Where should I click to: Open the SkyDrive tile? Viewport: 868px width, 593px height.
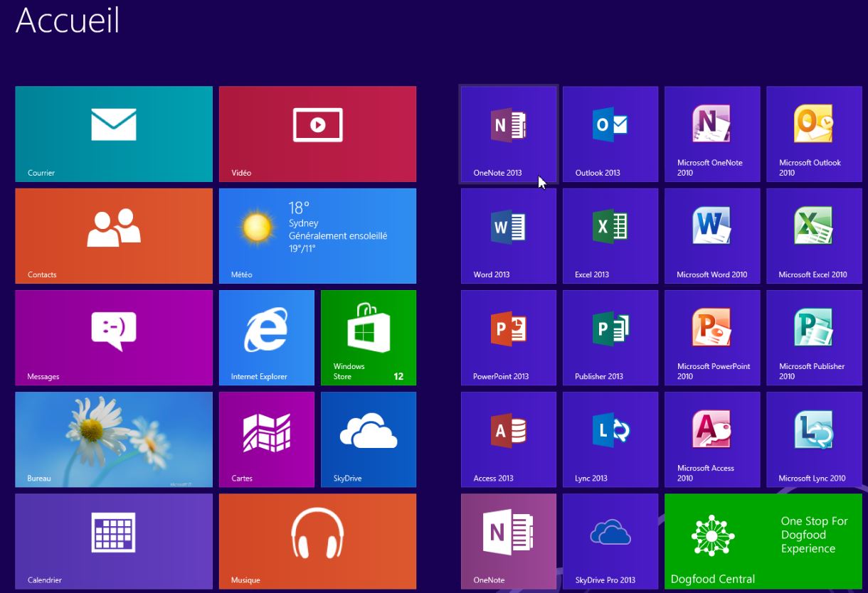coord(368,439)
